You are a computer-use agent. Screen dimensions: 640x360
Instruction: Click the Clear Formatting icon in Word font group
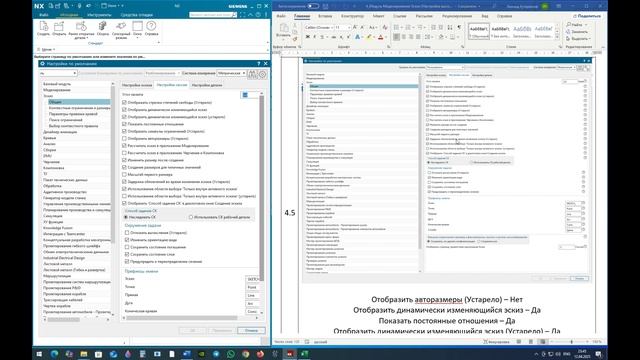coord(384,27)
